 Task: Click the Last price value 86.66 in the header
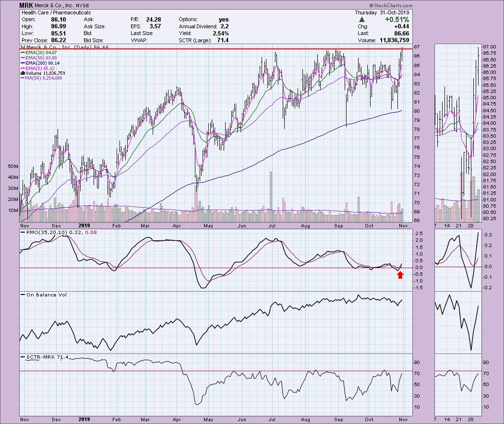coord(402,34)
